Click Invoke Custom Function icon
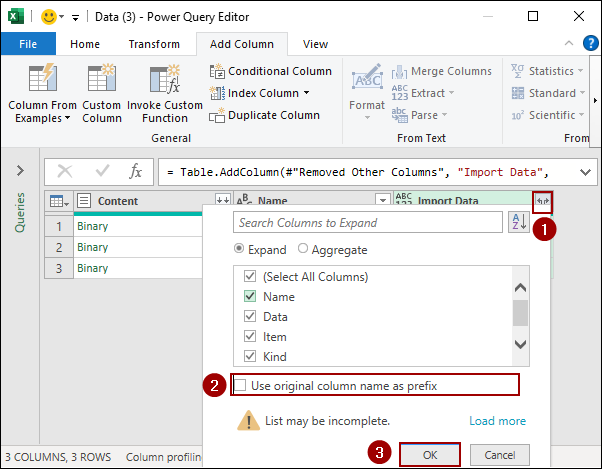This screenshot has width=602, height=469. click(x=162, y=80)
